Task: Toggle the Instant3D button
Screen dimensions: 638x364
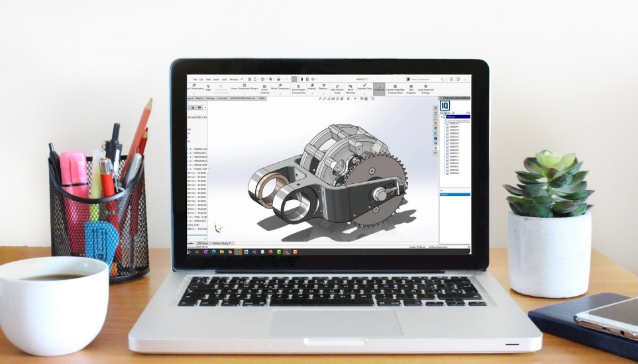Action: (x=379, y=87)
